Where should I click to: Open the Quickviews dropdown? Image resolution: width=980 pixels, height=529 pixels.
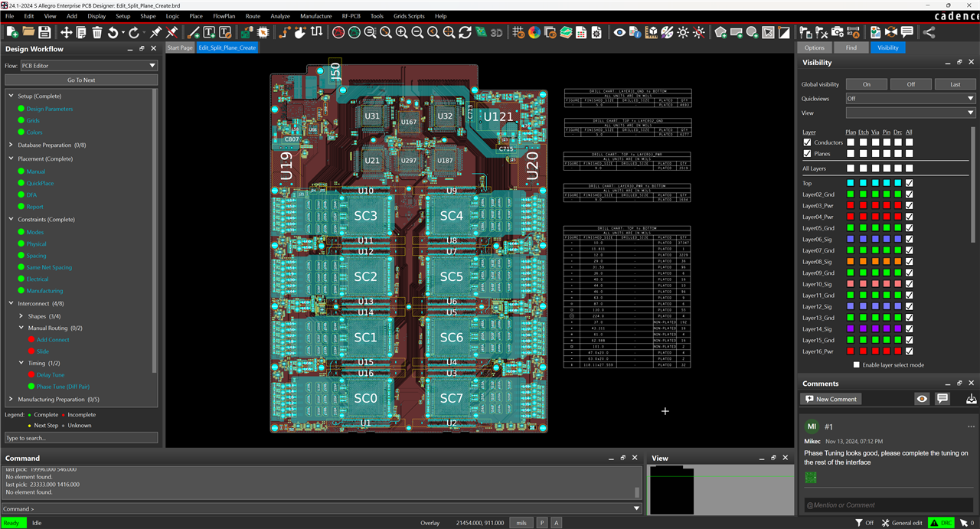click(x=910, y=99)
